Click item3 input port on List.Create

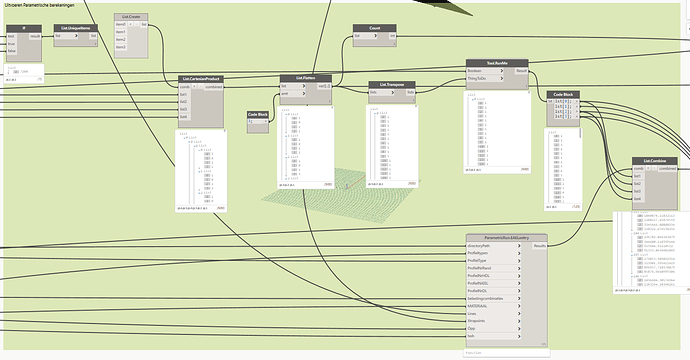point(121,47)
